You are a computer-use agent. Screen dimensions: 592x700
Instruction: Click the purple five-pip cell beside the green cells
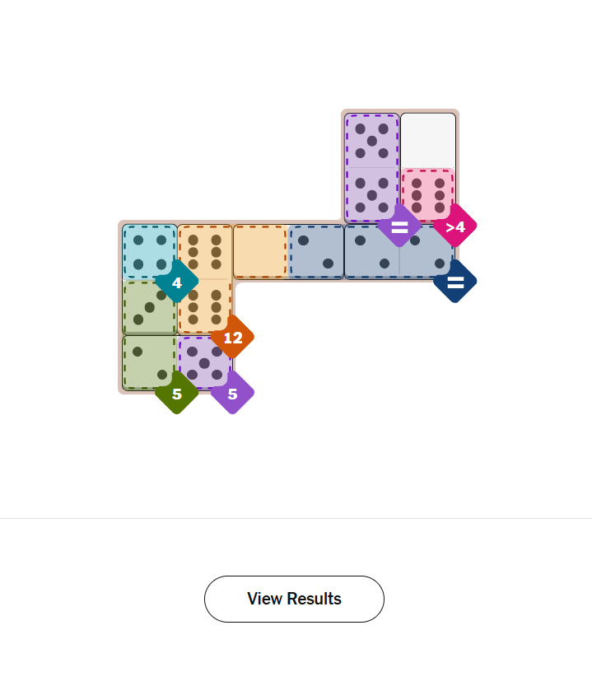point(204,362)
